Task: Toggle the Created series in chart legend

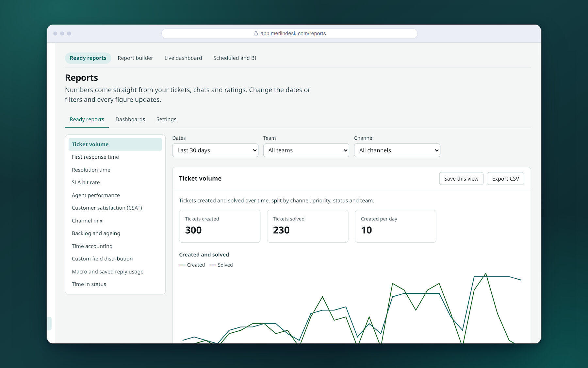Action: click(192, 265)
